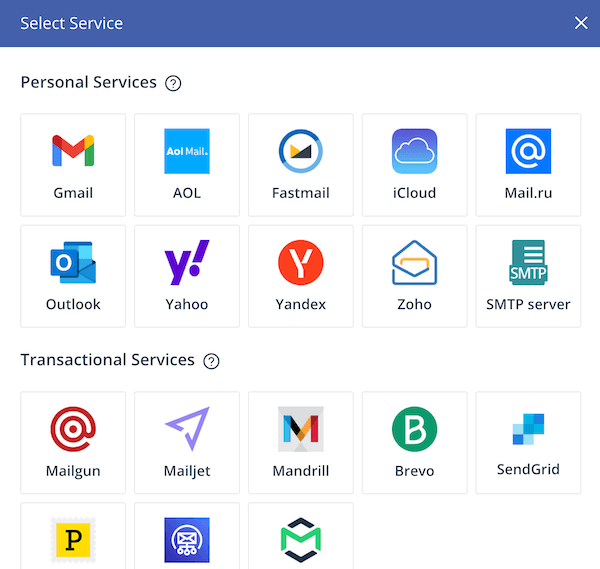Click help icon beside Transactional Services
Screen dimensions: 600x569
click(x=211, y=361)
